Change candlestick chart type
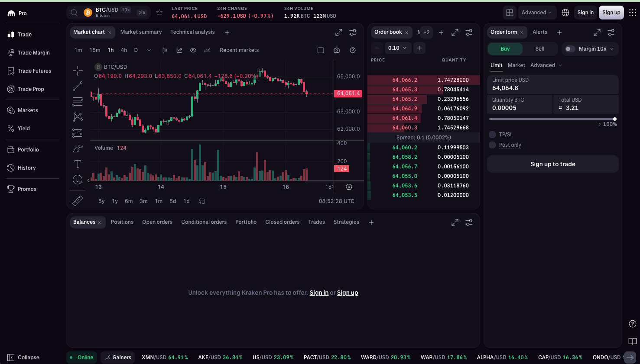The width and height of the screenshot is (640, 364). 165,50
